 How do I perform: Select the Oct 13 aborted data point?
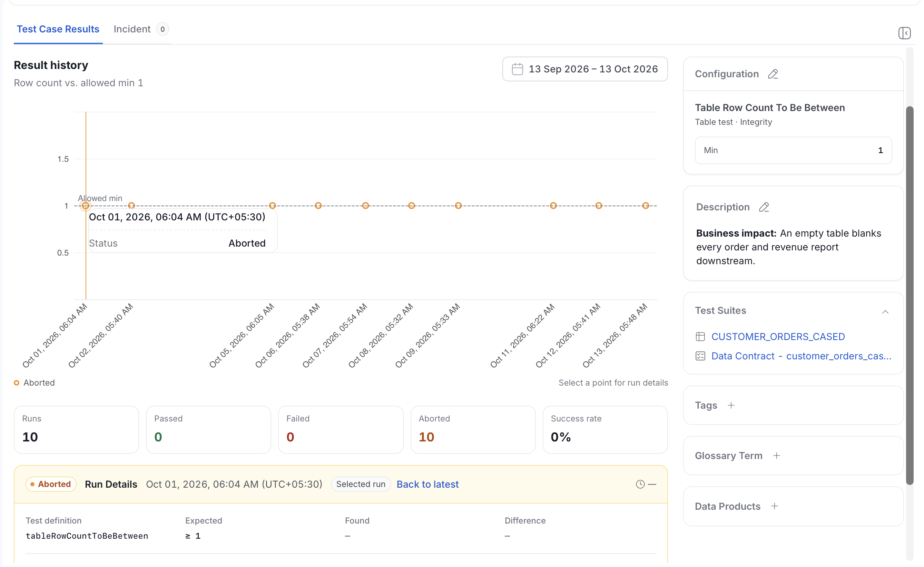coord(645,206)
